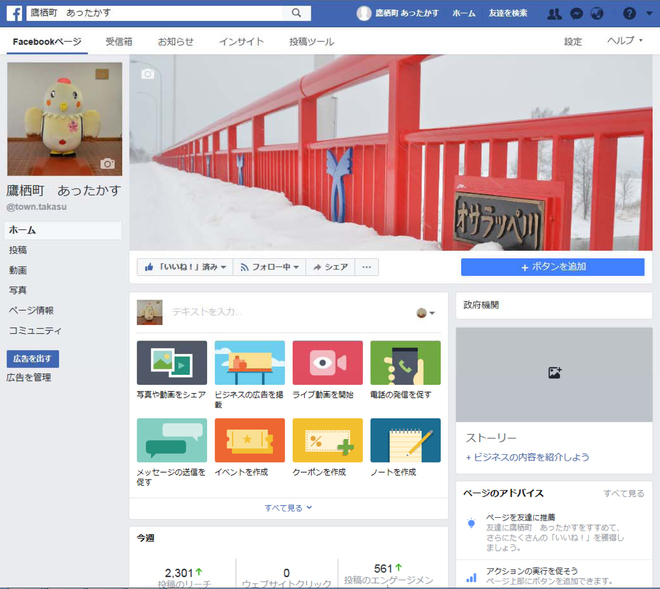
Task: Click add story photo icon
Action: [x=554, y=373]
